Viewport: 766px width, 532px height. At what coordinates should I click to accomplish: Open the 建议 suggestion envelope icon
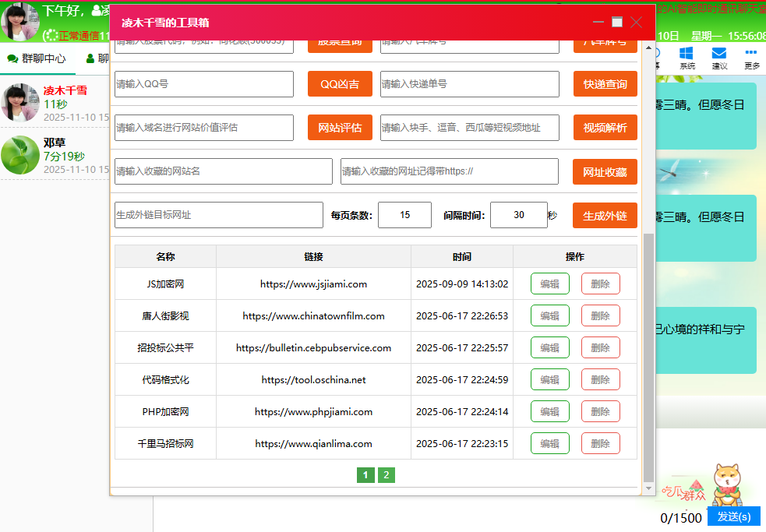[718, 55]
